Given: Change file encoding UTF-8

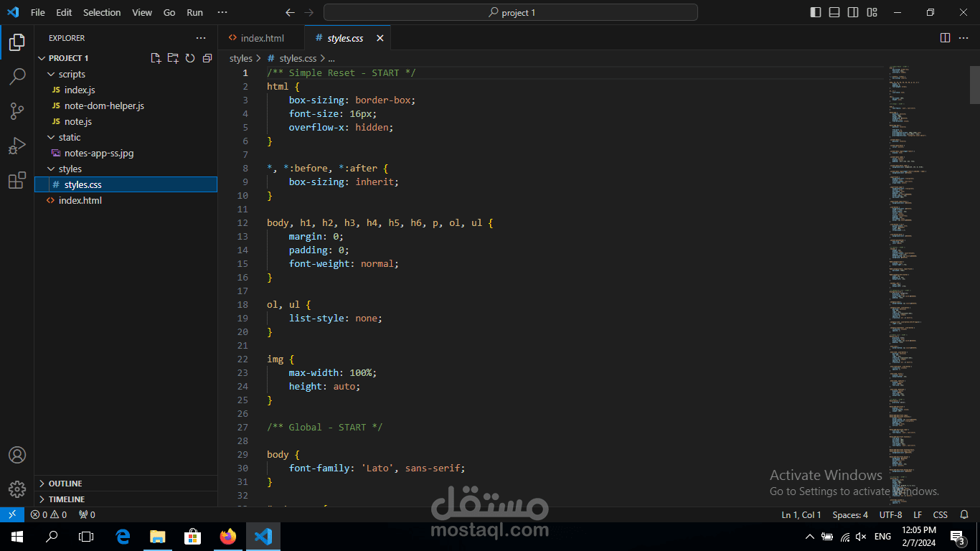Looking at the screenshot, I should point(890,514).
